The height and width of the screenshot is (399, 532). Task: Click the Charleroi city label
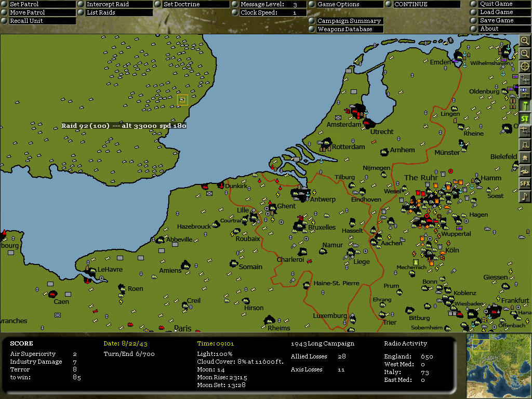click(x=290, y=260)
